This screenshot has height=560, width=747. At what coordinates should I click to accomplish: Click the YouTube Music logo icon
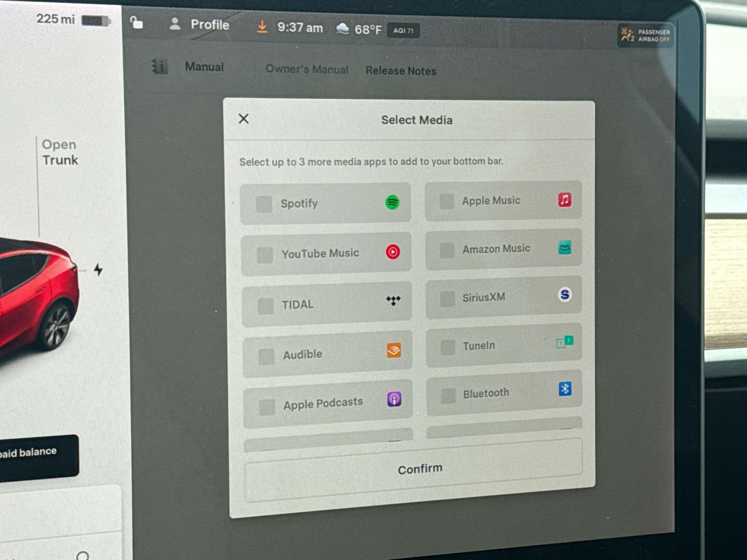click(393, 252)
